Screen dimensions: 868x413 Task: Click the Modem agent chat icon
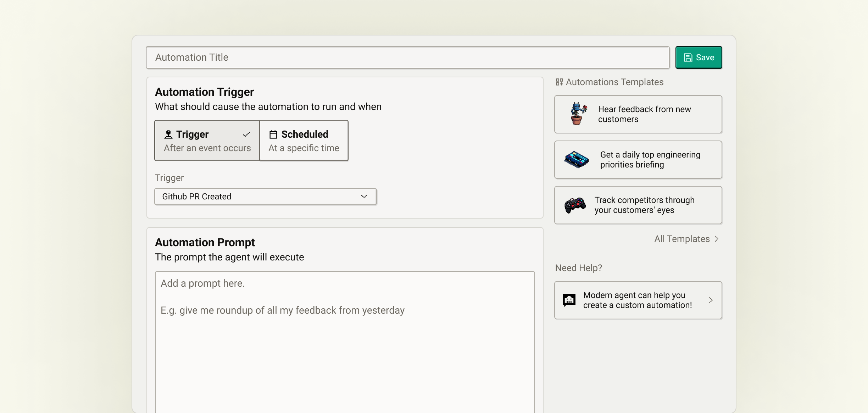(569, 300)
